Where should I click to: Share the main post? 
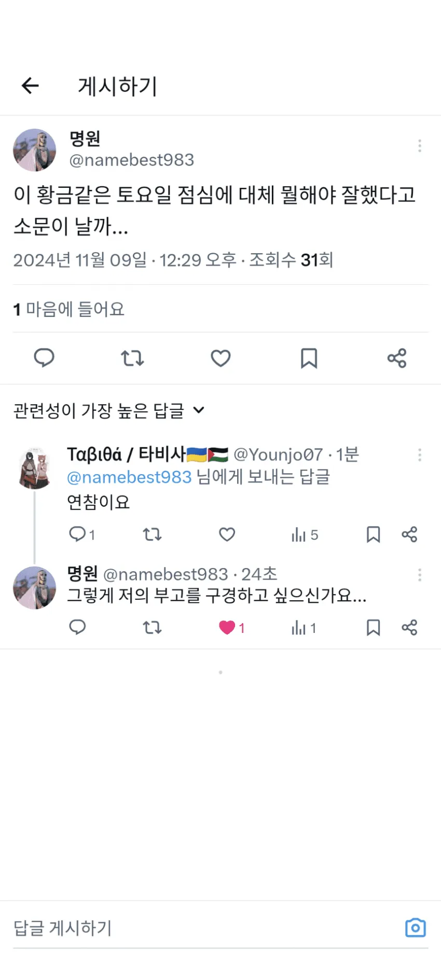(x=397, y=358)
